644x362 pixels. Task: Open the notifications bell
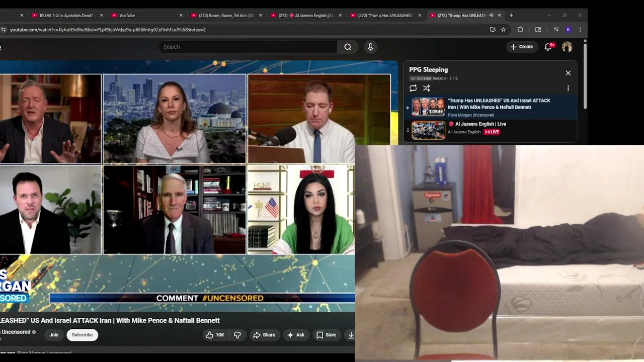click(x=548, y=47)
